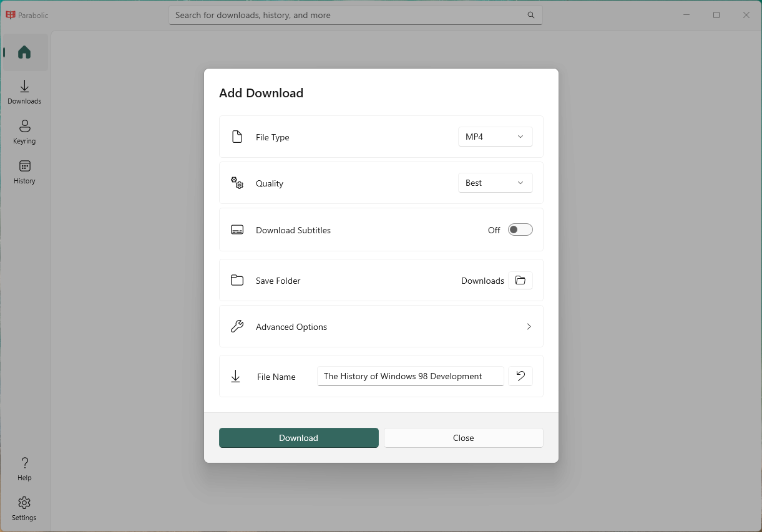Open the Help sidebar item
This screenshot has width=762, height=532.
pyautogui.click(x=25, y=468)
